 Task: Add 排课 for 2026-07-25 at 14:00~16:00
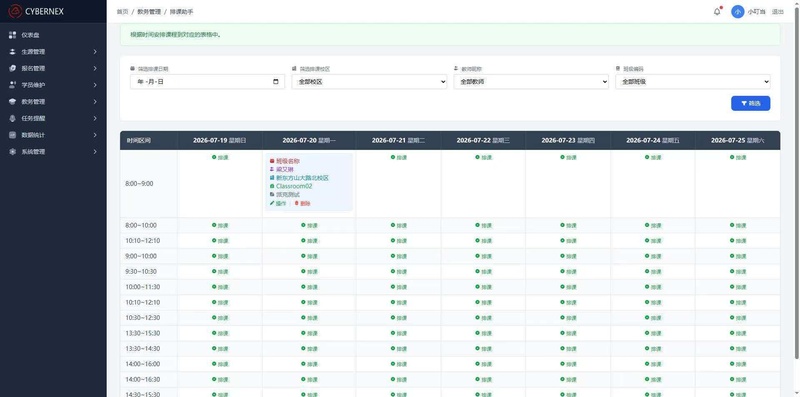point(738,364)
